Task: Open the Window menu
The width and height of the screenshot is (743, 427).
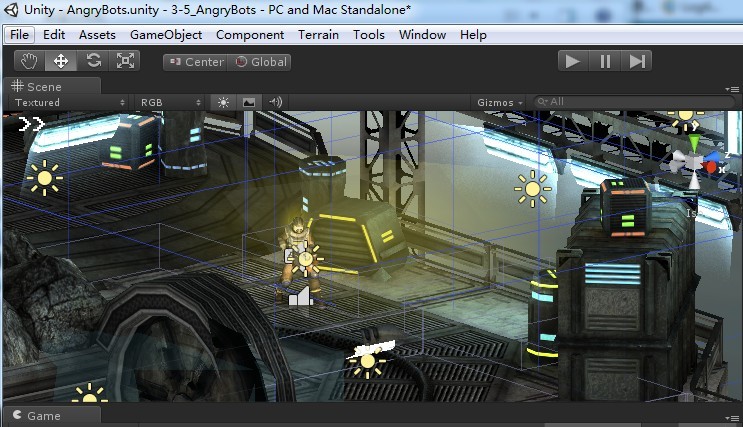Action: pyautogui.click(x=422, y=35)
